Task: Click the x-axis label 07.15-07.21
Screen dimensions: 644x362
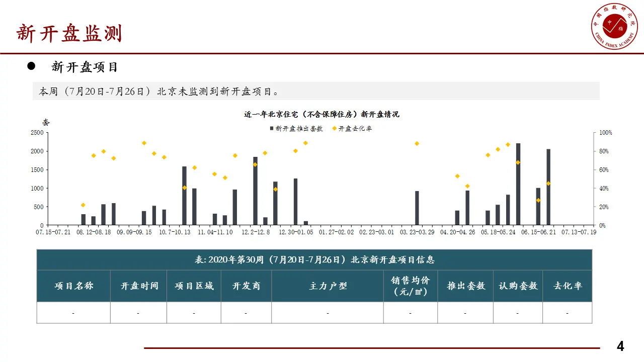Action: [53, 233]
